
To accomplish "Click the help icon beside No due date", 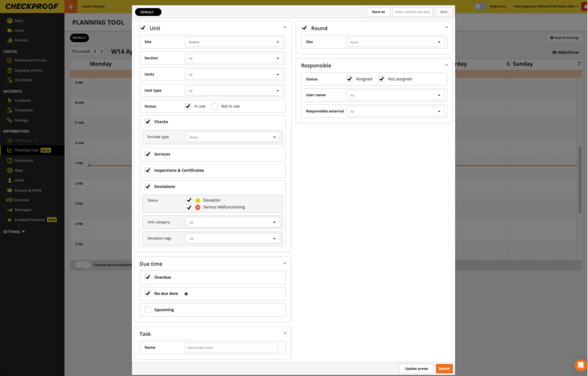I will 186,294.
